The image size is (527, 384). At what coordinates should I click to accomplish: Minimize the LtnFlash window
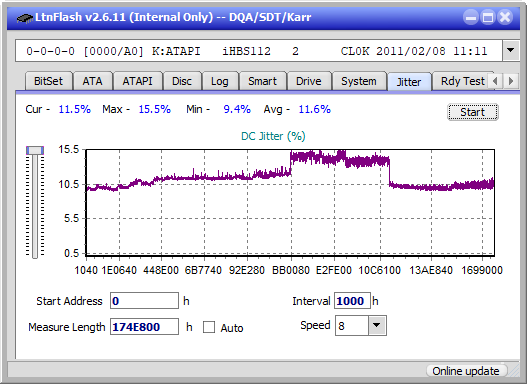click(x=471, y=17)
